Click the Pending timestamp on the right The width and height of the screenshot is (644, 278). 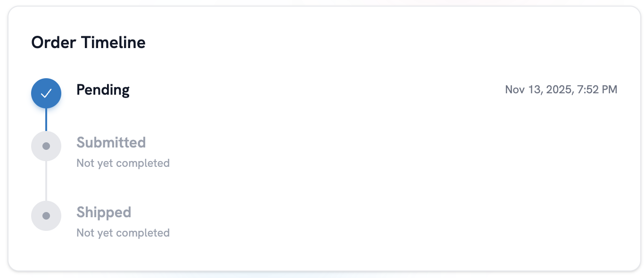[x=561, y=90]
